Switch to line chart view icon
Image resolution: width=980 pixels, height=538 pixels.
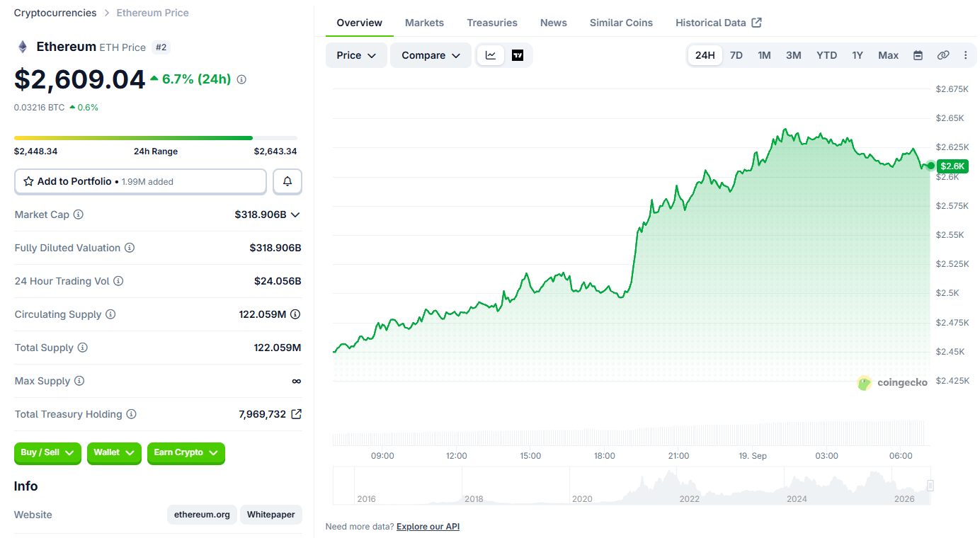491,55
